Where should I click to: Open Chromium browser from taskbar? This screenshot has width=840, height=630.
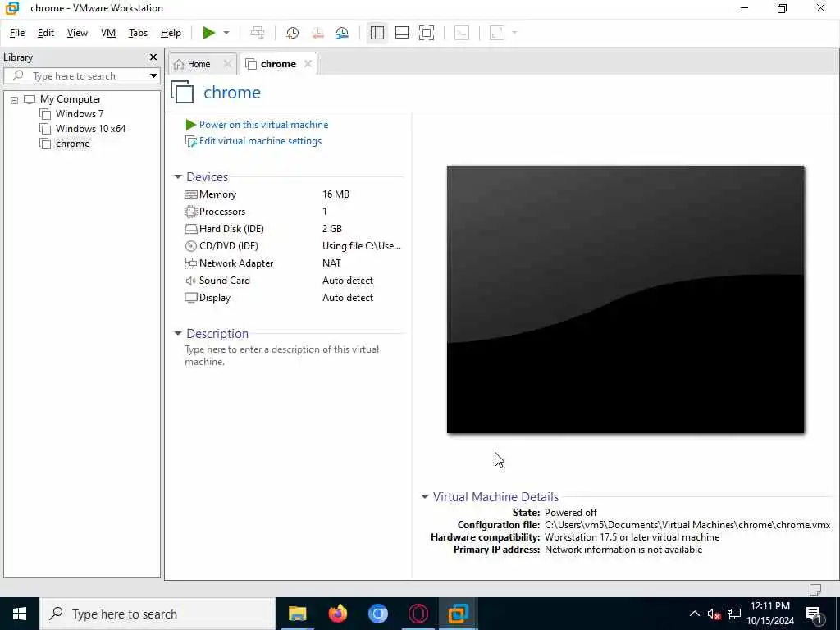click(377, 614)
